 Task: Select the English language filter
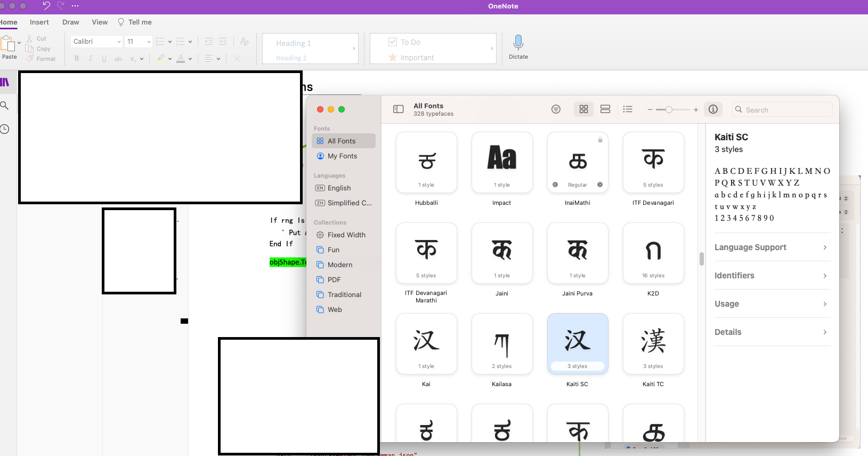tap(344, 188)
